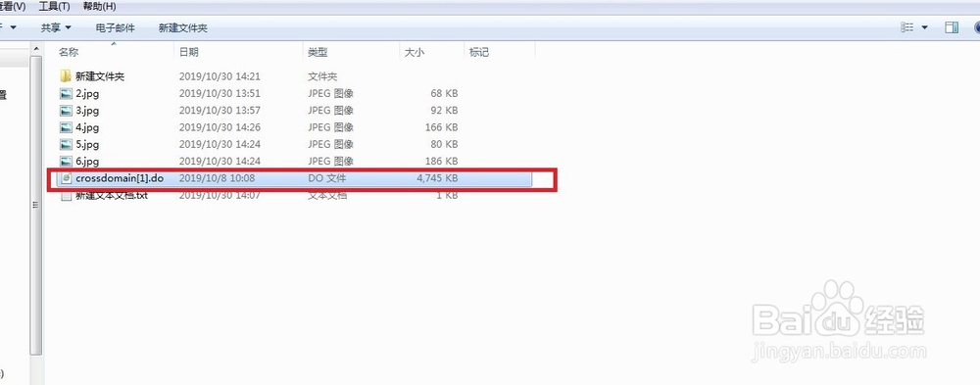Open the 帮助(H) menu
The image size is (980, 385).
point(99,6)
